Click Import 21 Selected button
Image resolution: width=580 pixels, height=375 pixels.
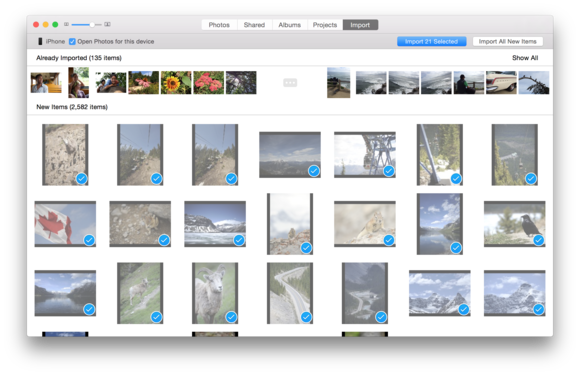coord(431,41)
